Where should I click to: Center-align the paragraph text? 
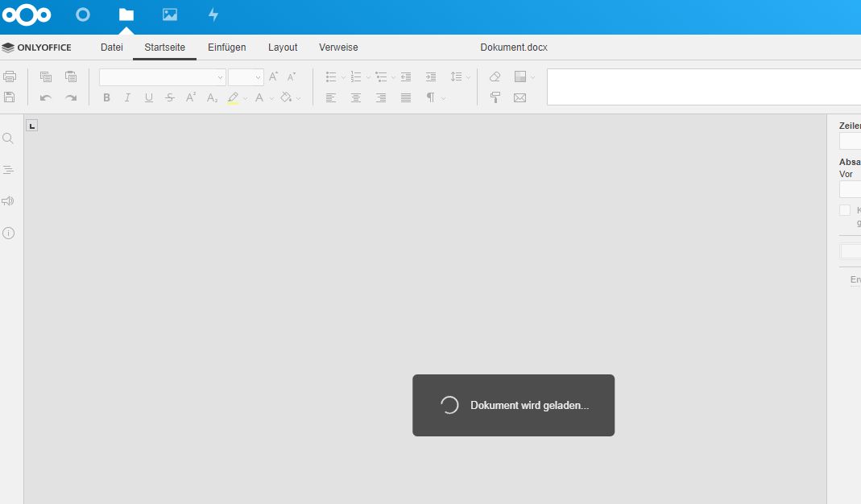(x=356, y=97)
